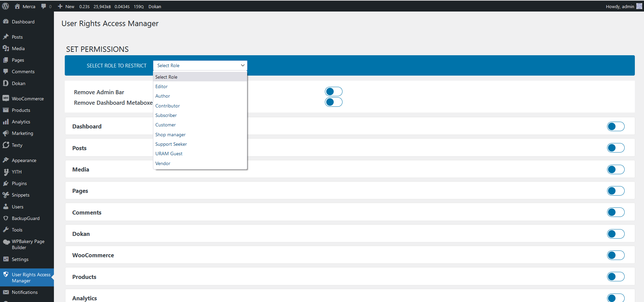This screenshot has width=644, height=302.
Task: Toggle the Pages permission switch
Action: pyautogui.click(x=616, y=191)
